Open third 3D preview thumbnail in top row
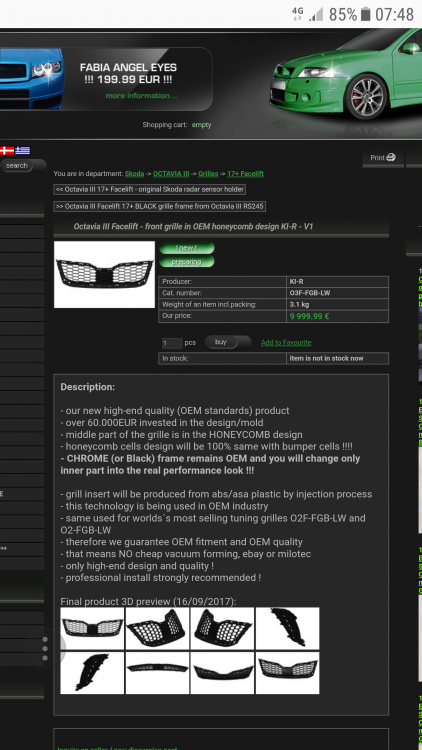The height and width of the screenshot is (750, 422). pyautogui.click(x=222, y=628)
